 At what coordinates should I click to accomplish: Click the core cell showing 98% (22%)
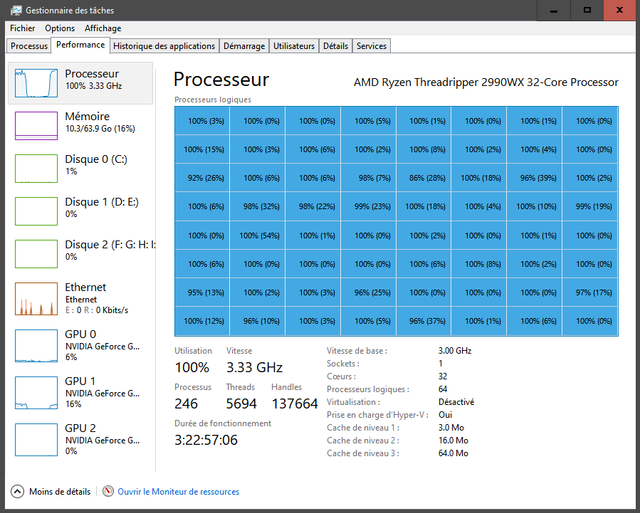313,207
